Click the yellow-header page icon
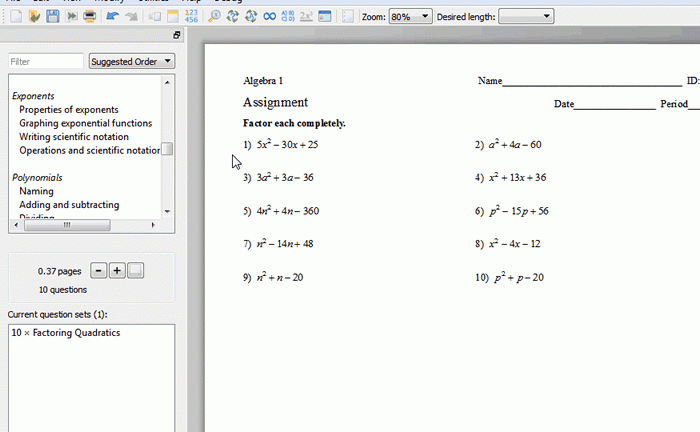This screenshot has width=700, height=432. tap(173, 17)
